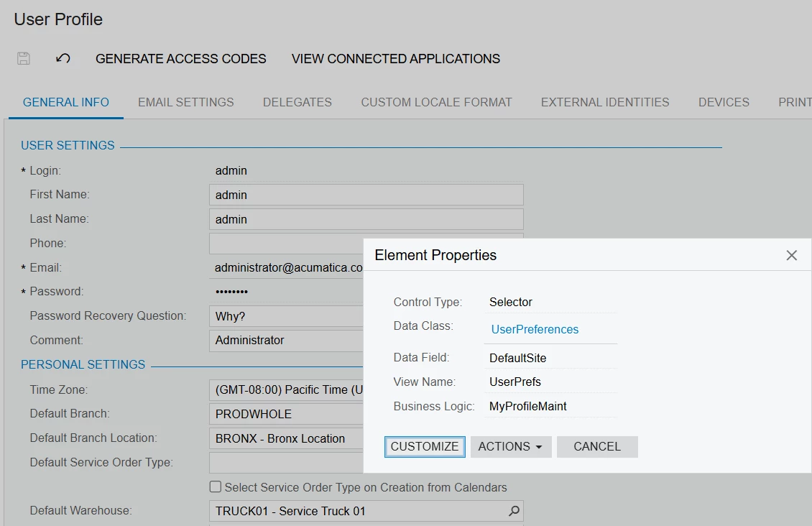Close the Element Properties dialog
Image resolution: width=812 pixels, height=526 pixels.
[791, 255]
